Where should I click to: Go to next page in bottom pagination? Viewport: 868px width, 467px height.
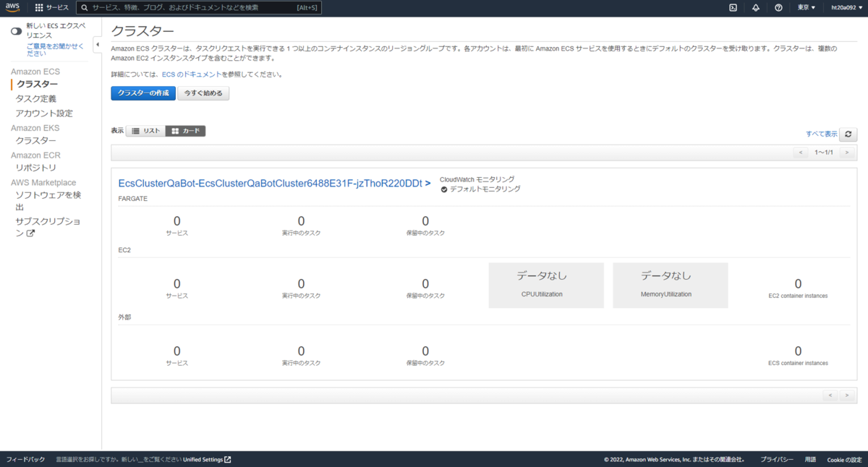click(x=846, y=395)
